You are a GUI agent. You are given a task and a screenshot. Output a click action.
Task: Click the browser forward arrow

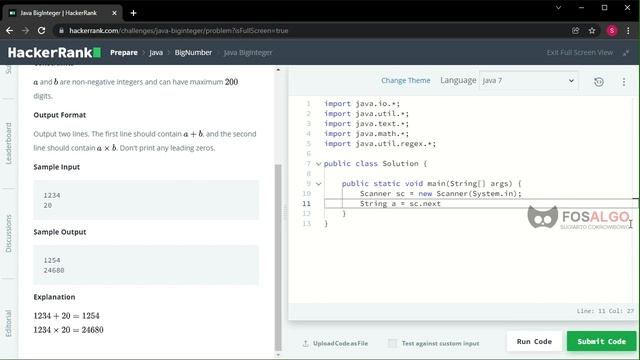(x=25, y=31)
